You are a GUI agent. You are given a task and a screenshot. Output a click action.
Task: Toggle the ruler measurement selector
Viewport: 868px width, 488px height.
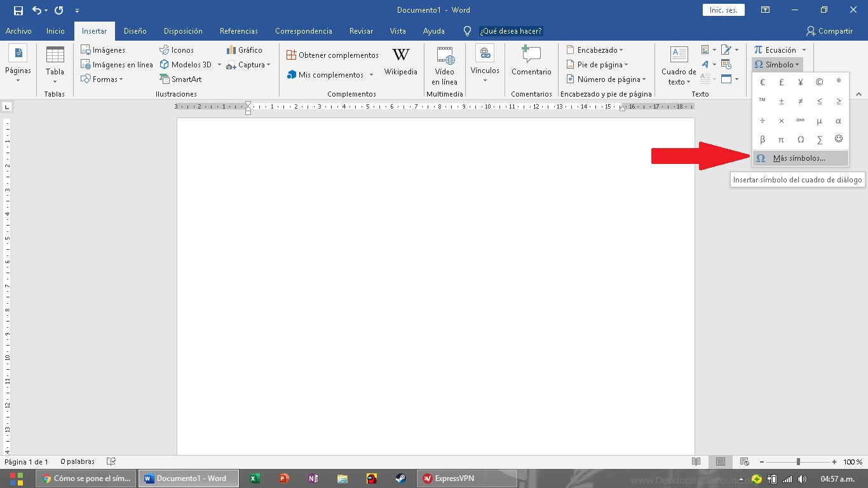[x=8, y=106]
